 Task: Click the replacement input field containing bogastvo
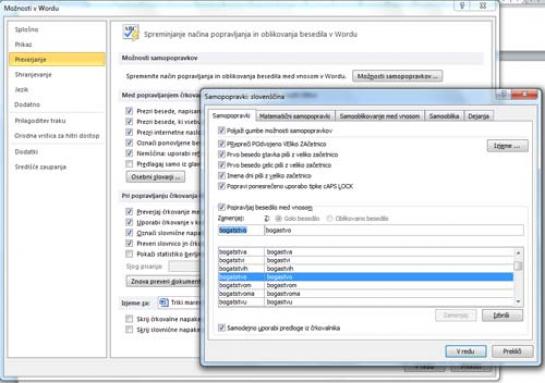coord(394,230)
